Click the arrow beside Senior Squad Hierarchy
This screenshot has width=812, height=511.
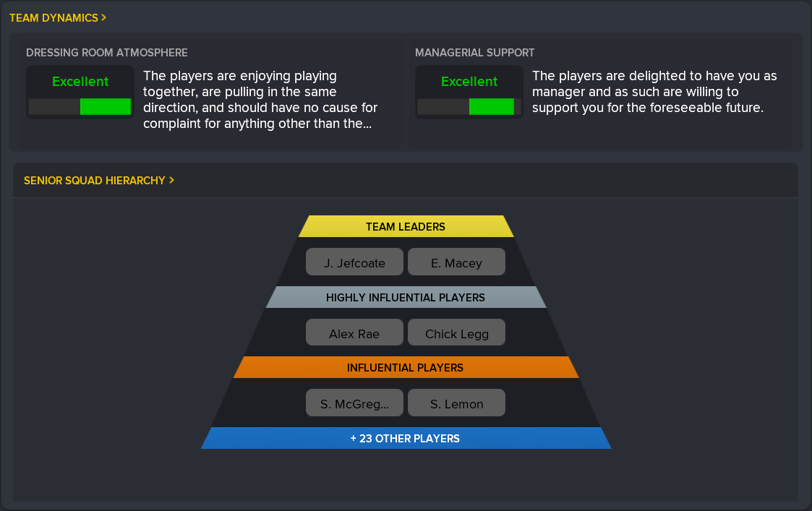[171, 180]
